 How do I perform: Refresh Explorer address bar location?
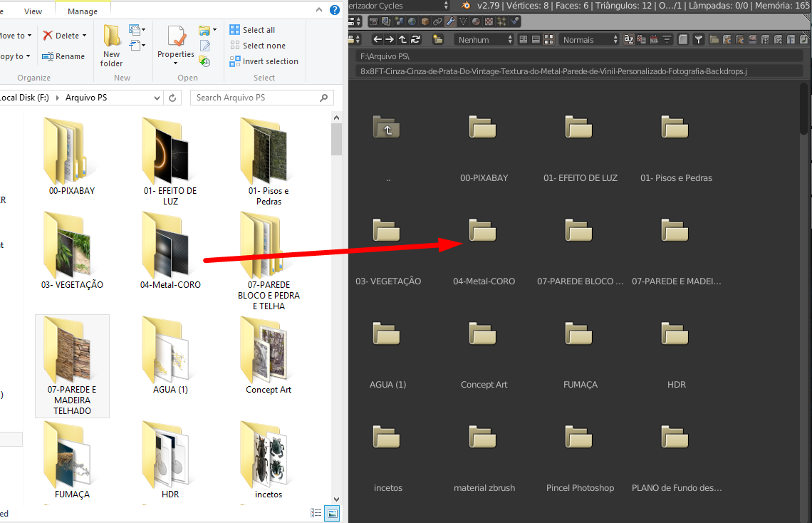point(172,98)
